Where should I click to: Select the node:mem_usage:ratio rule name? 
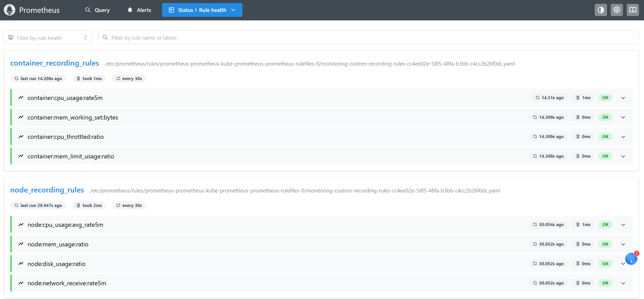click(x=58, y=244)
